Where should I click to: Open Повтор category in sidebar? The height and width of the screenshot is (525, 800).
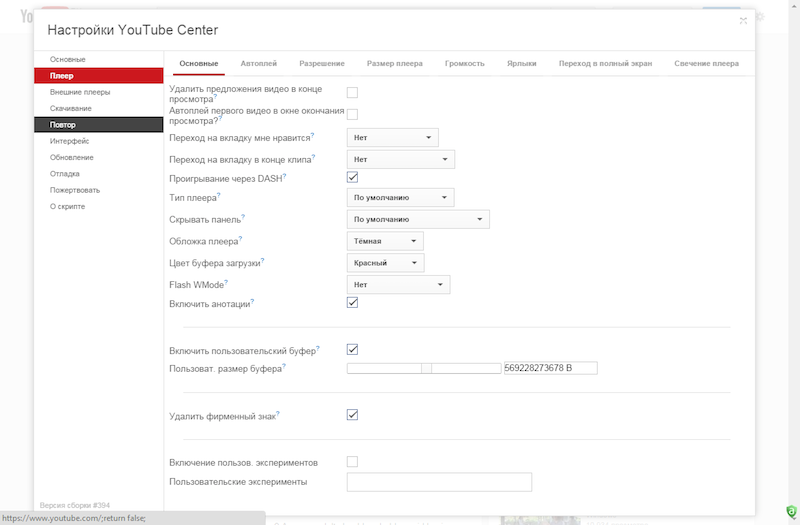[98, 124]
